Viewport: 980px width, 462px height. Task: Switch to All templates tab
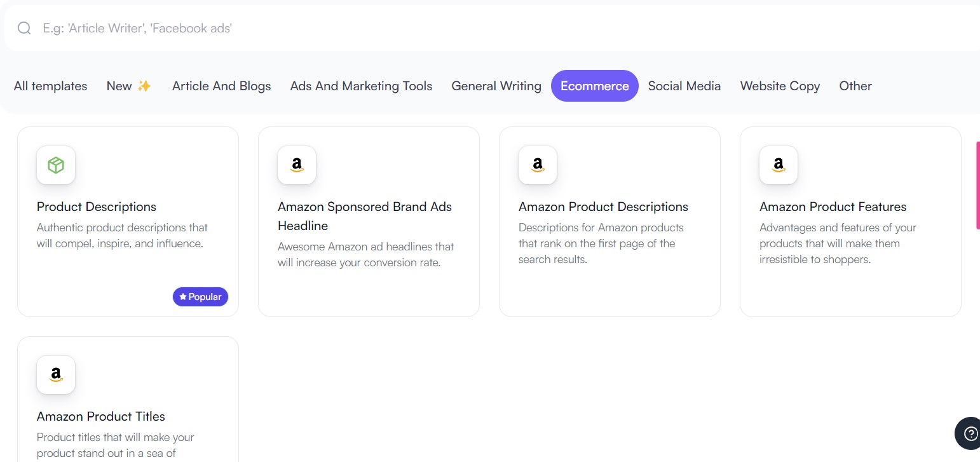[x=50, y=86]
